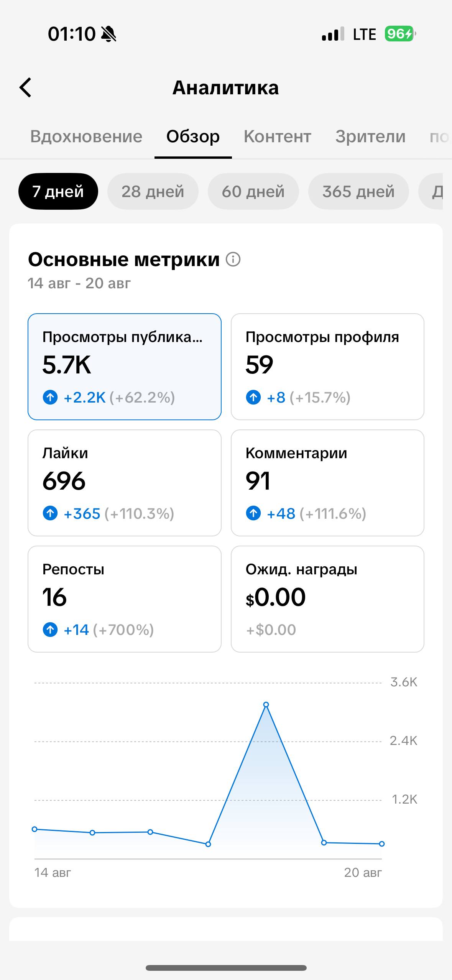Tap the 20 авг data point on chart
The image size is (452, 980).
[x=382, y=844]
